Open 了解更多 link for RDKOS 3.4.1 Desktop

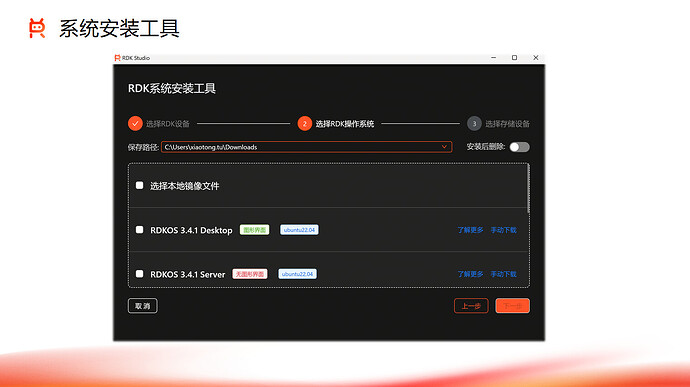[470, 230]
